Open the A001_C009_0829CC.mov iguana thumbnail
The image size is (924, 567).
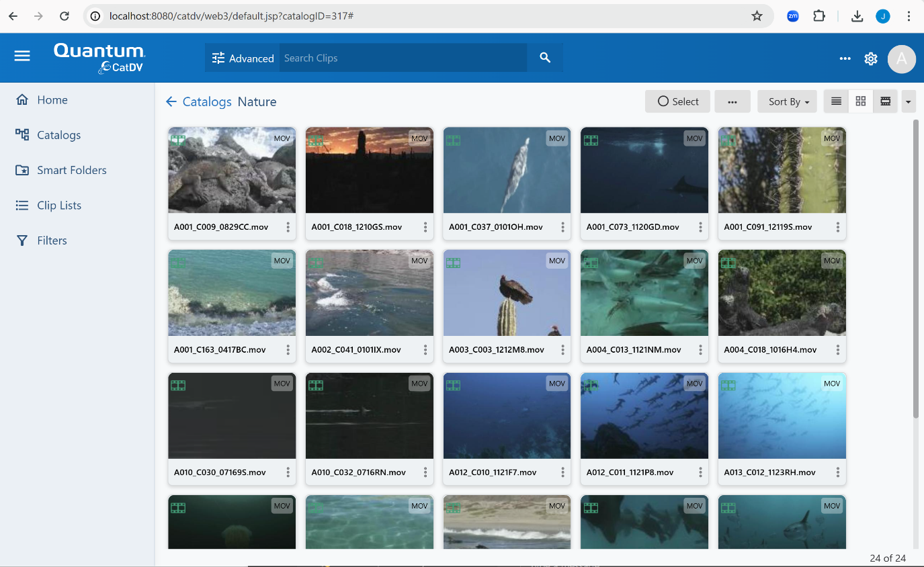(x=232, y=171)
